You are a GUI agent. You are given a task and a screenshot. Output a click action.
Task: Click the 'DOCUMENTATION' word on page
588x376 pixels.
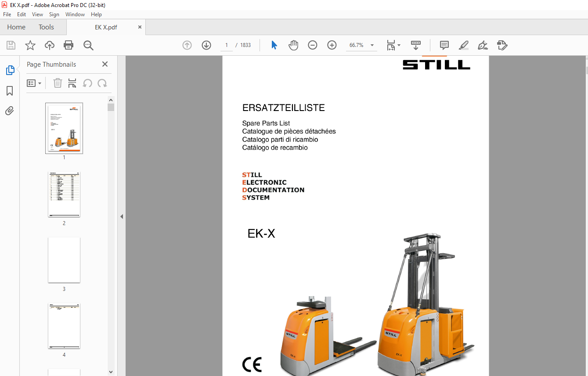click(273, 190)
